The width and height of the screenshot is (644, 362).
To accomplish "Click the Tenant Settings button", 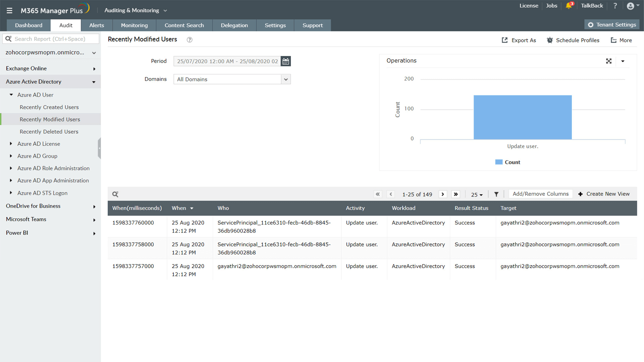I will click(612, 25).
